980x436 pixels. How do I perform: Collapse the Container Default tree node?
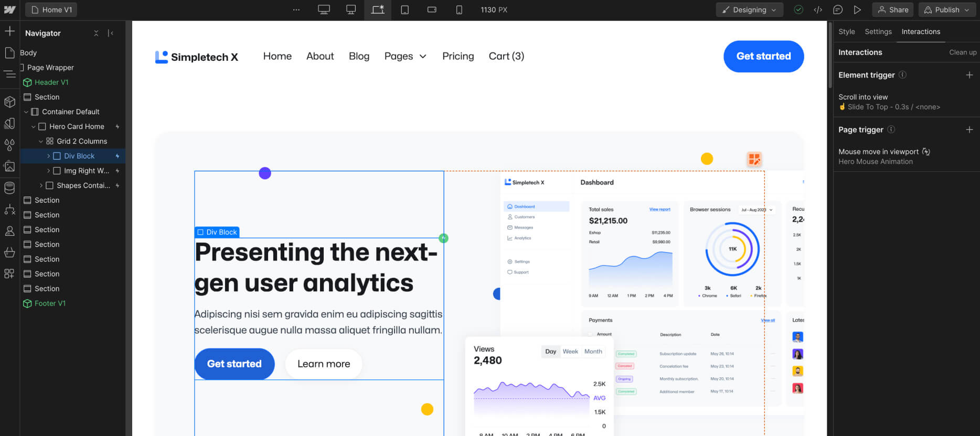pos(26,112)
